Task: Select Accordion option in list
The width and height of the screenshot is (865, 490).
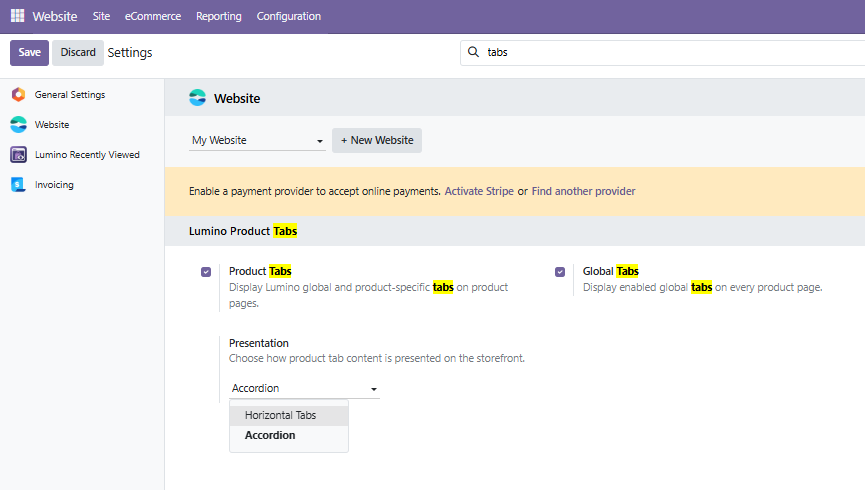Action: coord(289,435)
